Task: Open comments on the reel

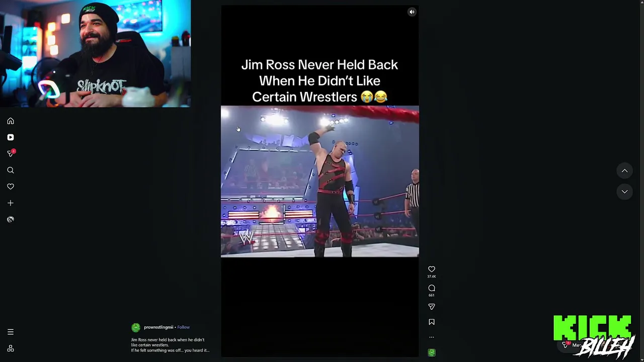Action: (432, 288)
